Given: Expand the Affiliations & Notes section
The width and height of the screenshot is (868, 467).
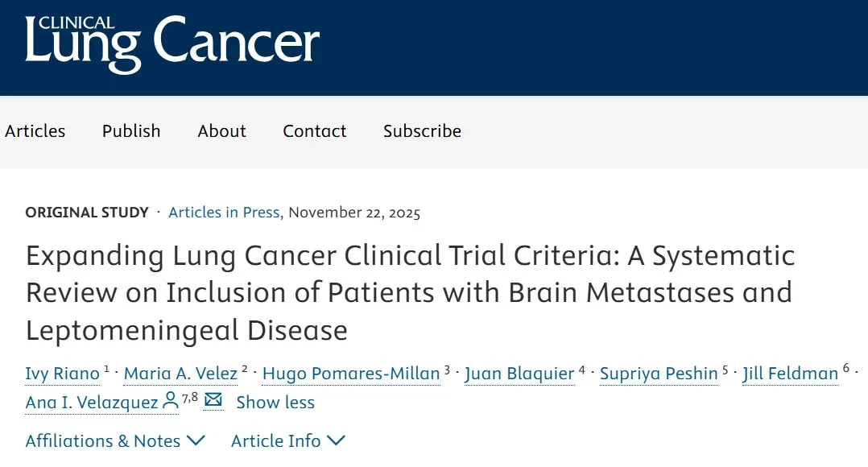Looking at the screenshot, I should point(115,441).
